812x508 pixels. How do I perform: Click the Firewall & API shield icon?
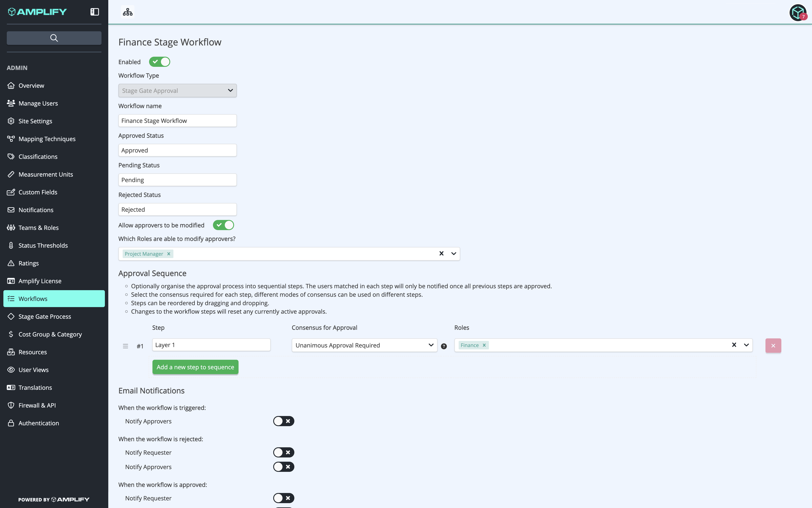(11, 405)
